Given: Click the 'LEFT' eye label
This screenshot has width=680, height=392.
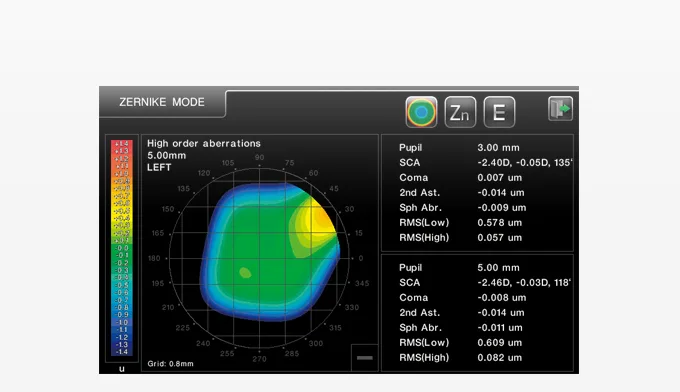Looking at the screenshot, I should click(x=159, y=167).
